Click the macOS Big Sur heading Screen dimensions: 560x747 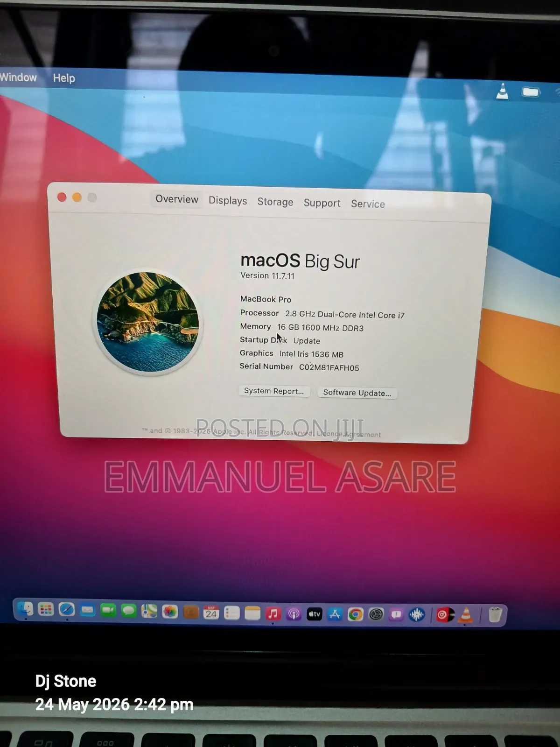coord(300,261)
